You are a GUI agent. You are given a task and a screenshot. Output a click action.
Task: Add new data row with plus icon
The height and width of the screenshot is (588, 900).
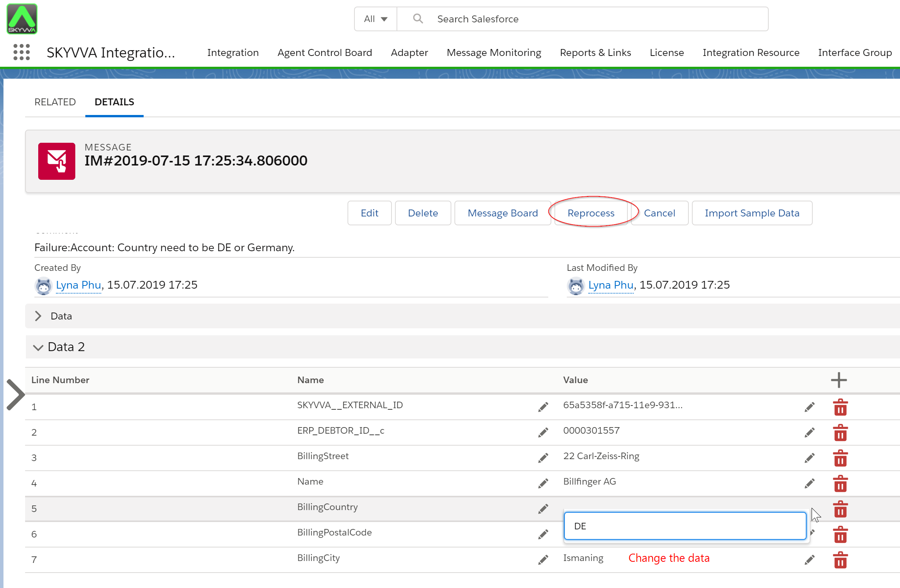(839, 380)
